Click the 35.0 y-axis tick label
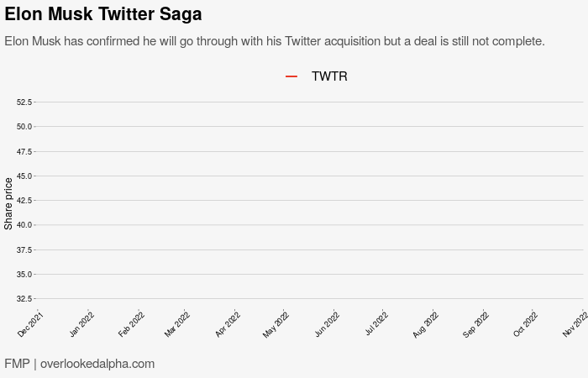 coord(24,275)
